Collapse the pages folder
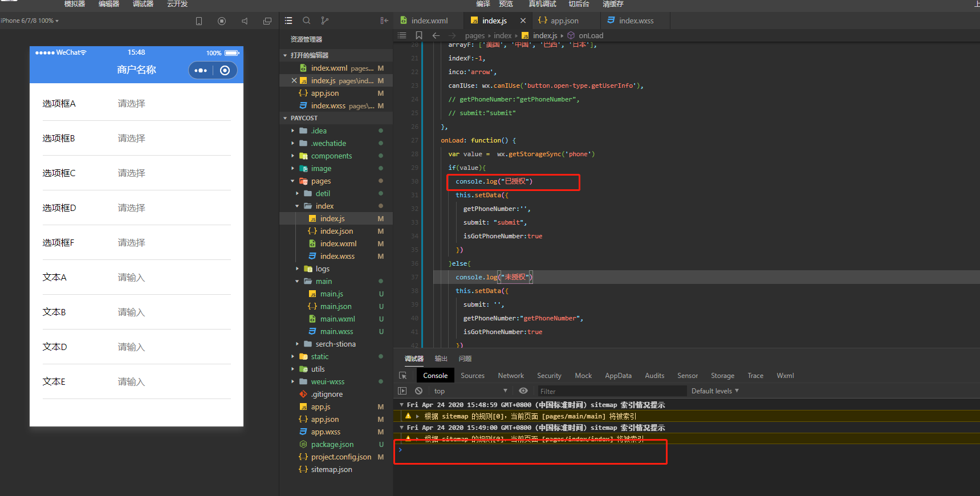980x496 pixels. [x=293, y=181]
